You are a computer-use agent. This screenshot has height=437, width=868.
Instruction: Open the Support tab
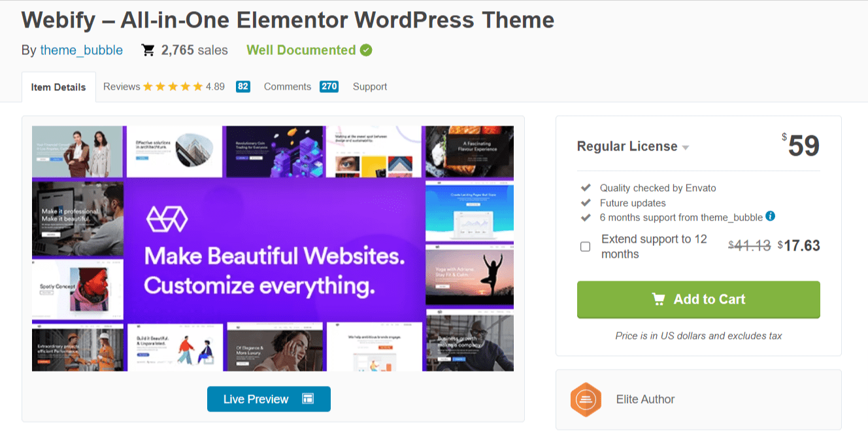369,86
